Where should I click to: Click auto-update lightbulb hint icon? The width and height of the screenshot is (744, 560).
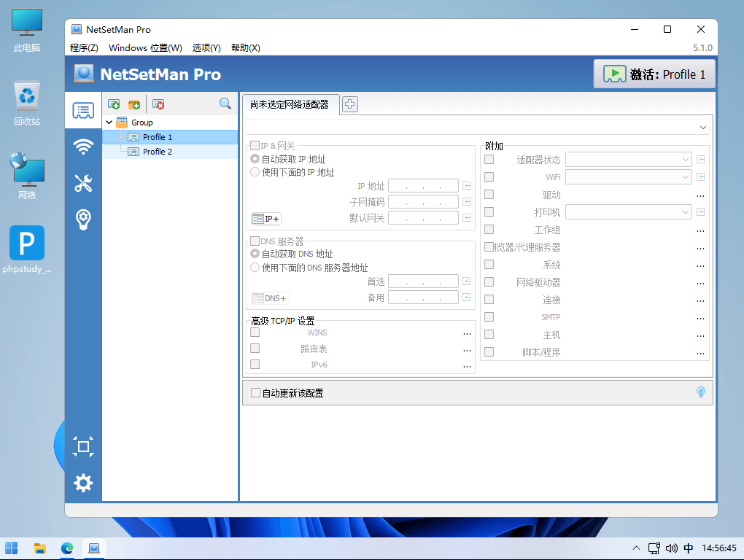[701, 392]
